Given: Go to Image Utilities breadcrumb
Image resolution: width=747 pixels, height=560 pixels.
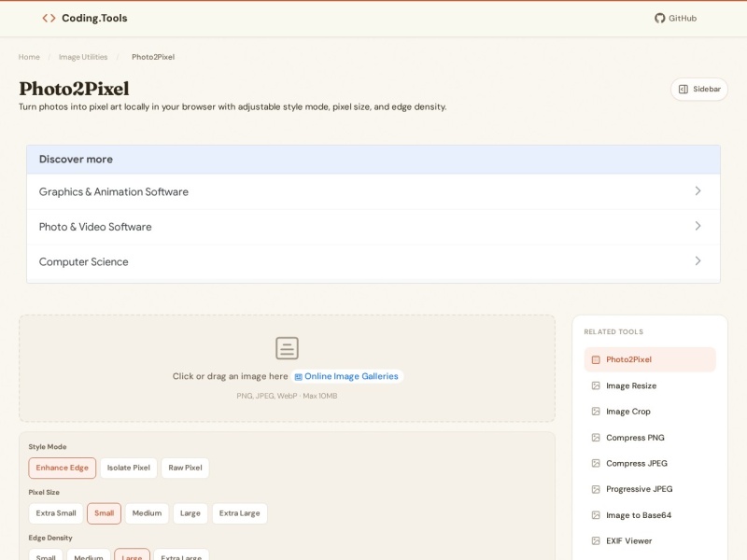Looking at the screenshot, I should pos(83,57).
